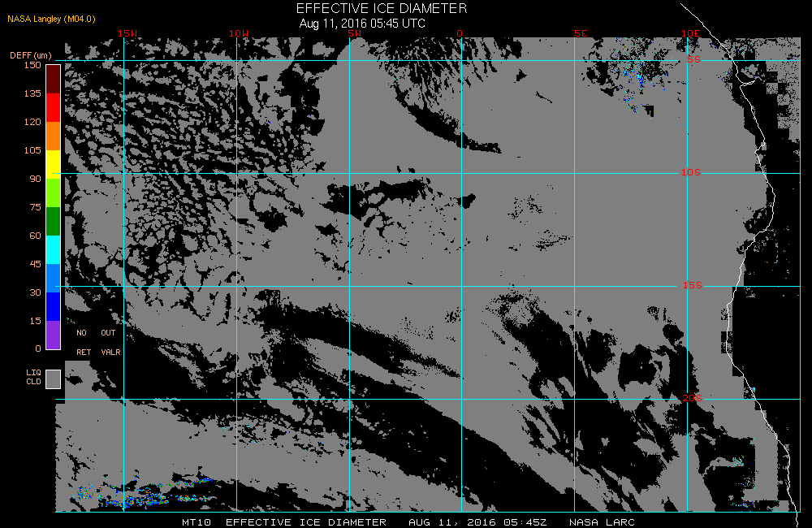
Task: Click the 'LIQ CLD' legend label
Action: (33, 377)
